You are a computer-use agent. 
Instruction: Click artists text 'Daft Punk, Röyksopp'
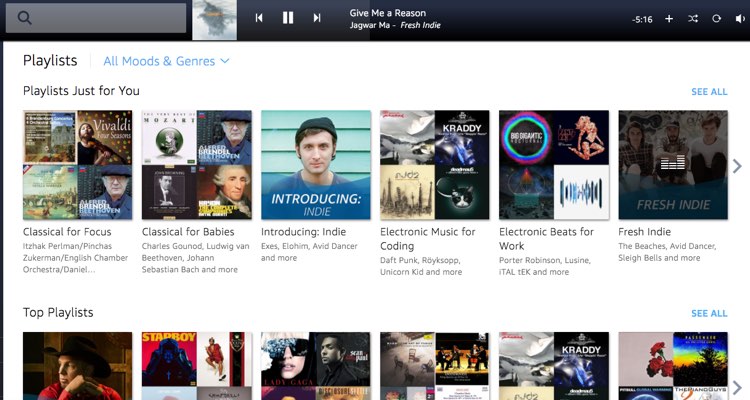tap(420, 260)
